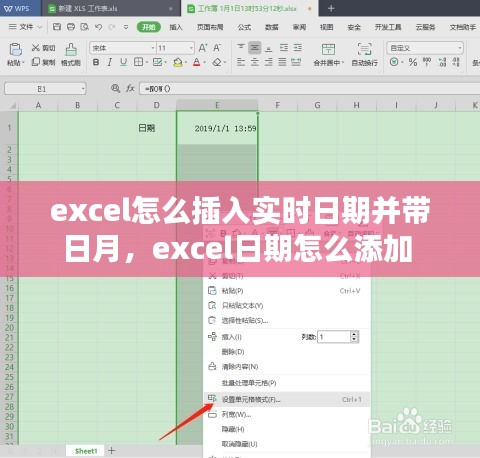480x458 pixels.
Task: Open the Insert ribbon tab
Action: 176,27
